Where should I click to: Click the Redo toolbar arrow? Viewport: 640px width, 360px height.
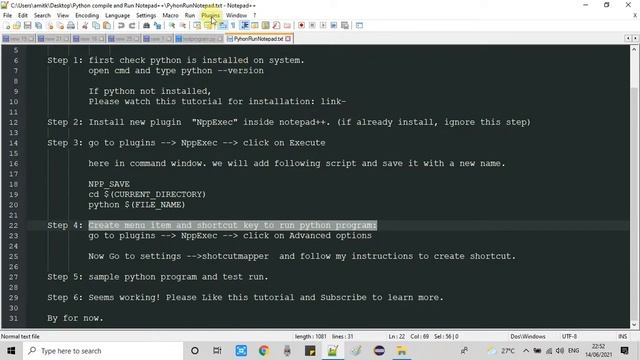pyautogui.click(x=132, y=25)
